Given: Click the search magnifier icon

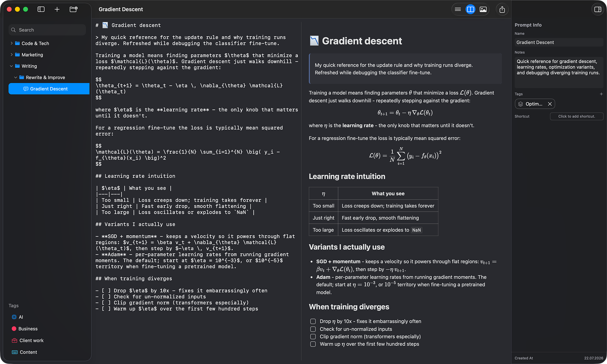Looking at the screenshot, I should [x=14, y=30].
